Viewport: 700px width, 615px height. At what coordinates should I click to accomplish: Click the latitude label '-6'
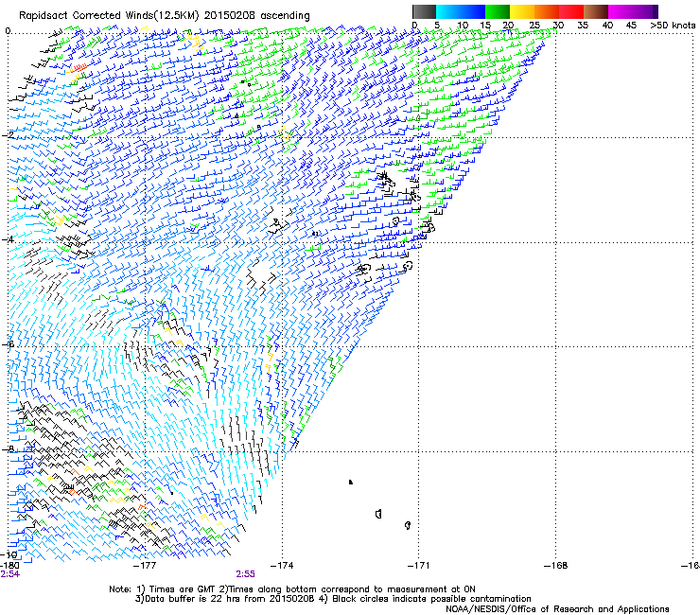[x=9, y=344]
